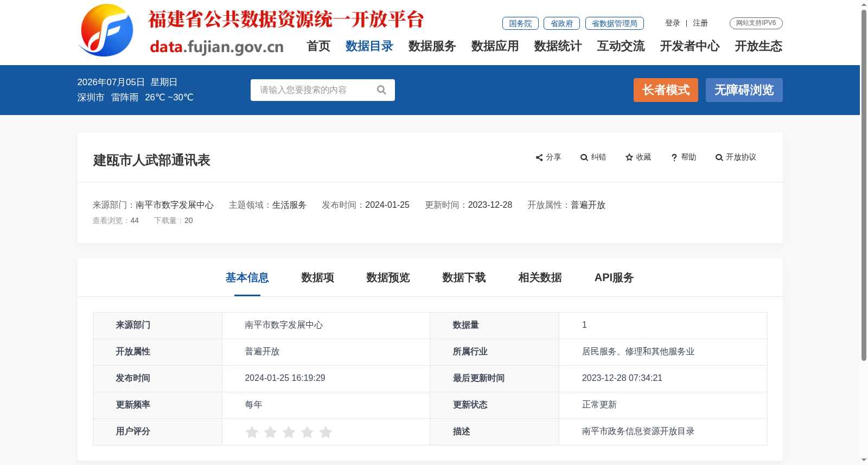Rate two stars in 用户评分
The image size is (868, 465).
(x=270, y=432)
